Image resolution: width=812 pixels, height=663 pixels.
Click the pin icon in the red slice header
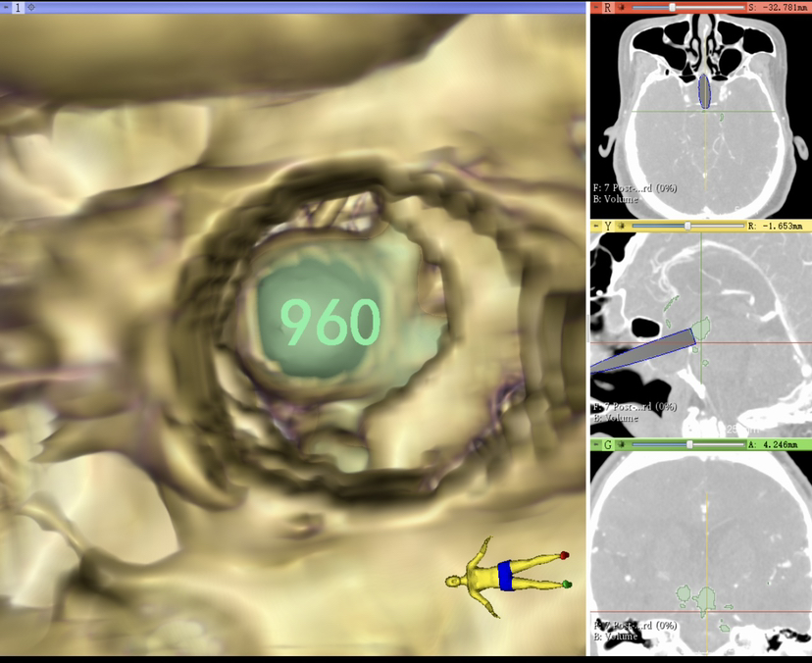595,7
